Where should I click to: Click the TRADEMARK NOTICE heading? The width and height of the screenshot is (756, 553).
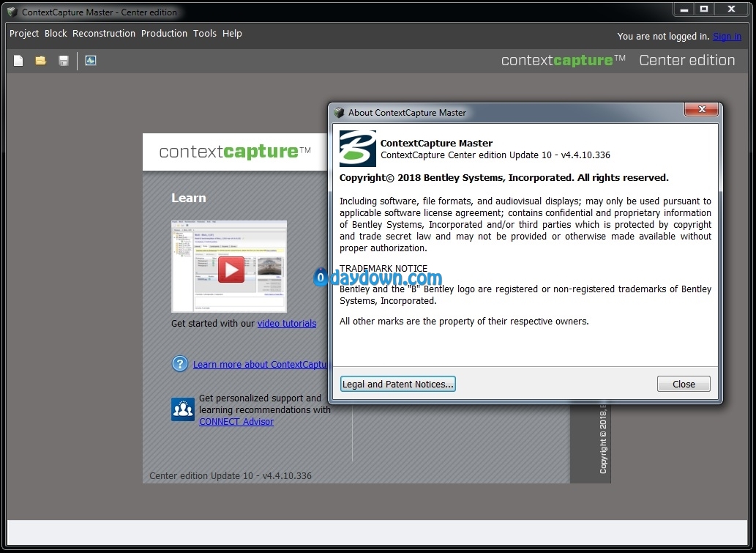[x=383, y=268]
